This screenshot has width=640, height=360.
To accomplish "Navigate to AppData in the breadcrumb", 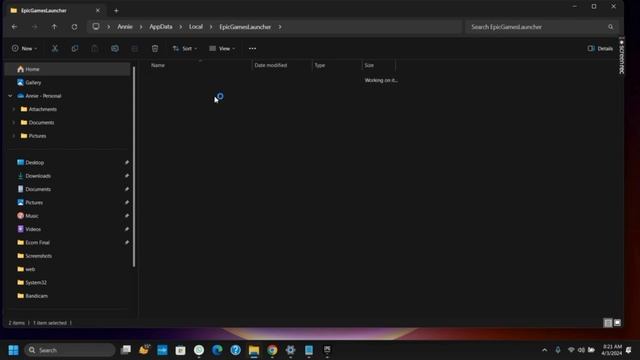I will tap(161, 27).
